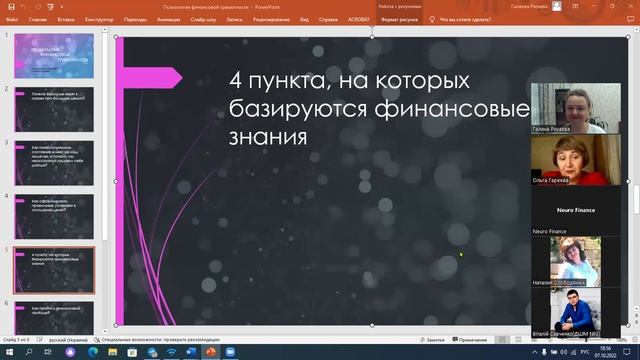Click the microphone tray icon
The height and width of the screenshot is (360, 640).
pyautogui.click(x=544, y=352)
